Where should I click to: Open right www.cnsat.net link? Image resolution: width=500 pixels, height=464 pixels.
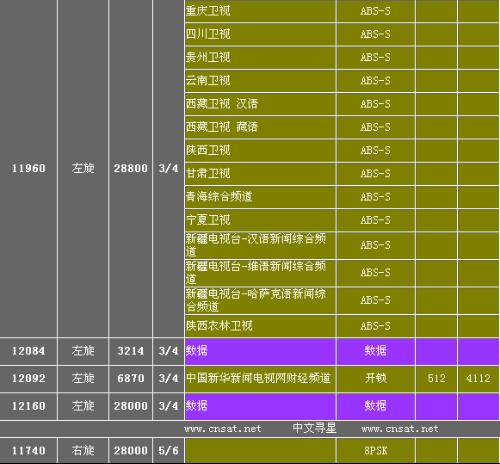[400, 429]
